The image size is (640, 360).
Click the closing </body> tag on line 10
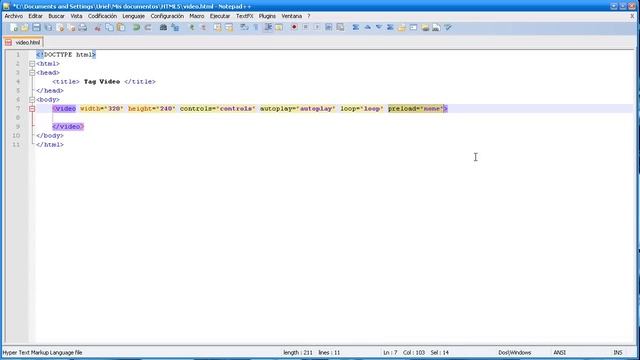(x=50, y=136)
